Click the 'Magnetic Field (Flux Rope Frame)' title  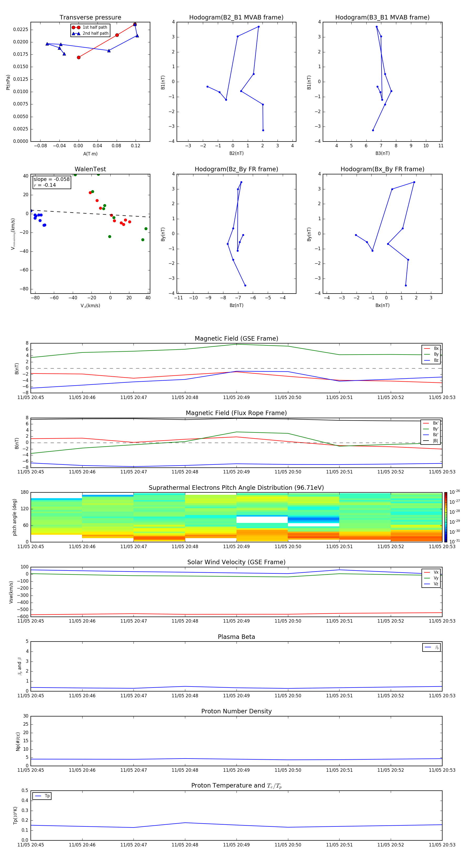236,413
